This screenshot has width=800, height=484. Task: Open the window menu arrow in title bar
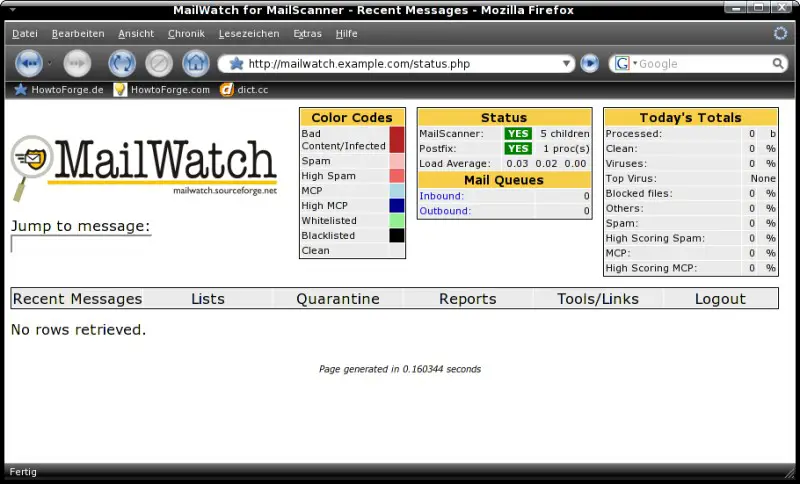(x=12, y=10)
